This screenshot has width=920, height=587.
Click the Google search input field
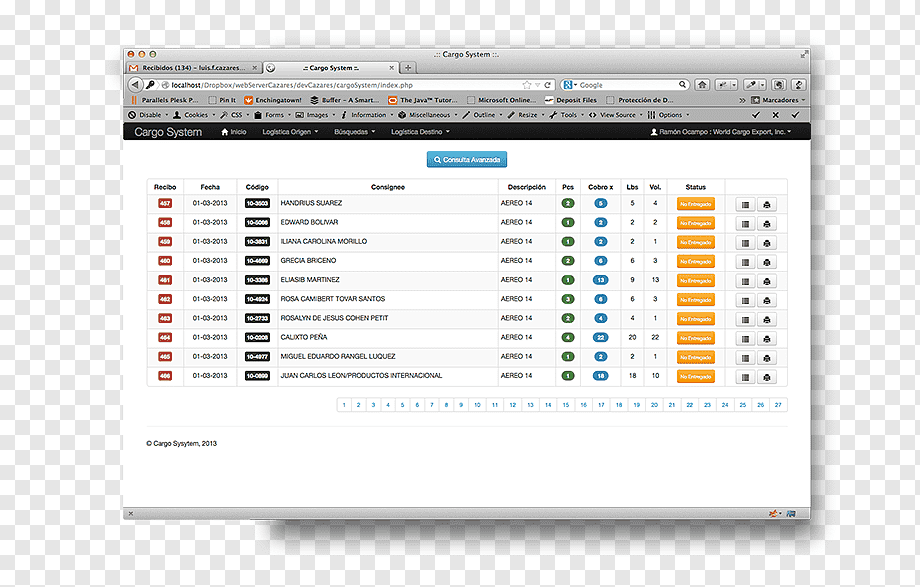[627, 85]
